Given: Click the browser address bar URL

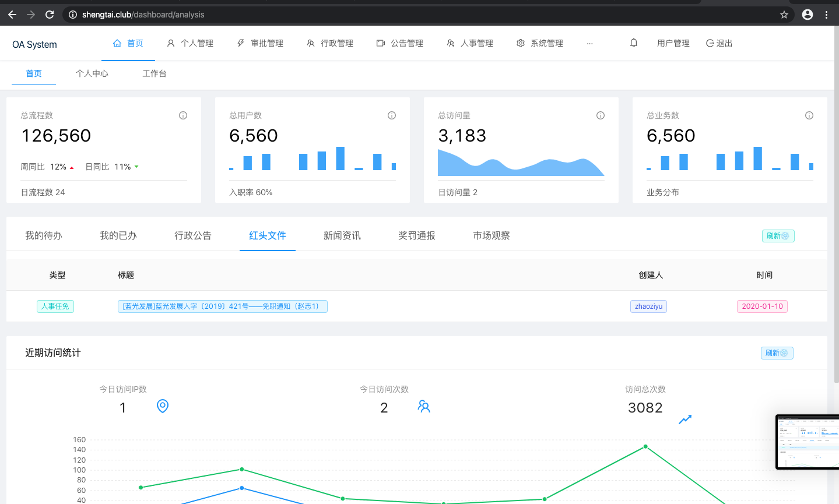Looking at the screenshot, I should coord(143,15).
